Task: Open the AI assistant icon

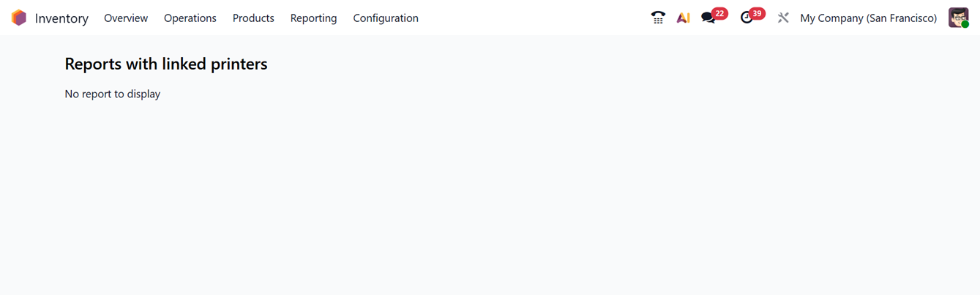Action: click(x=683, y=18)
